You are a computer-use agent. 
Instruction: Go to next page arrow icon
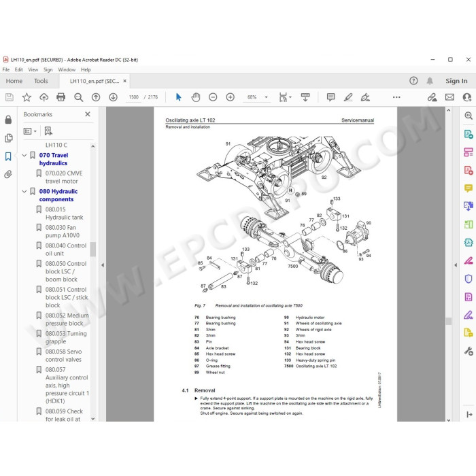[x=114, y=97]
